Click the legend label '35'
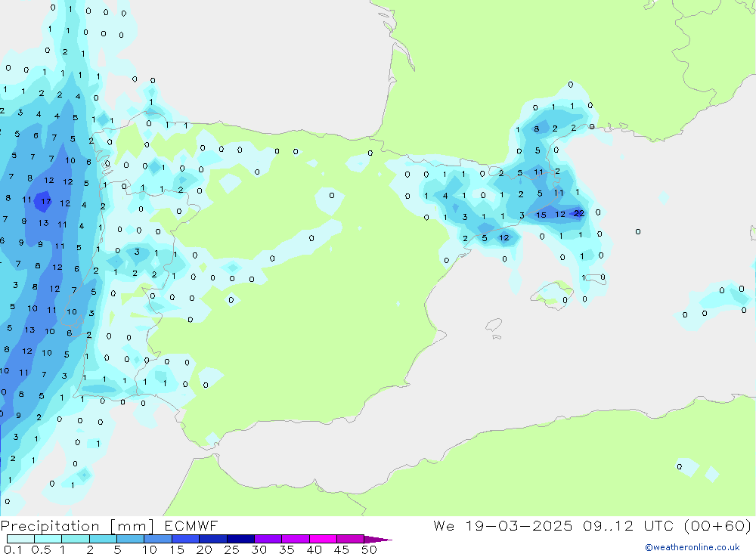Viewport: 756px width, 554px height. click(x=287, y=549)
